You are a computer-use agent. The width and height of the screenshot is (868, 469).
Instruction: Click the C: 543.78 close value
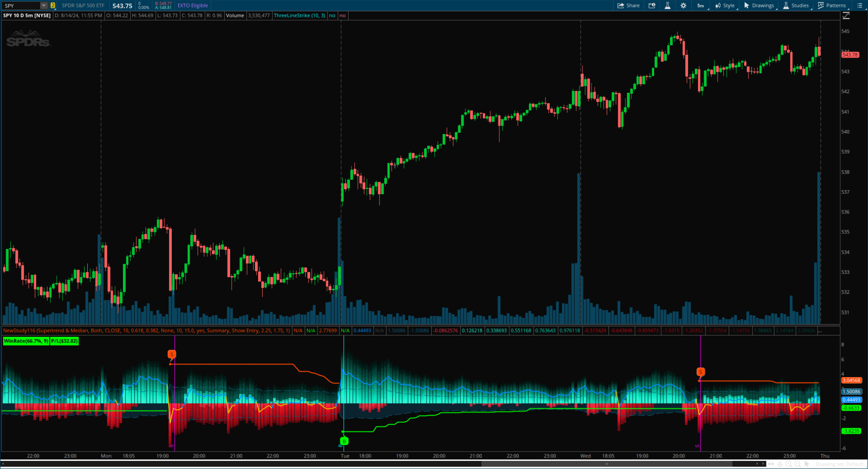tap(192, 16)
